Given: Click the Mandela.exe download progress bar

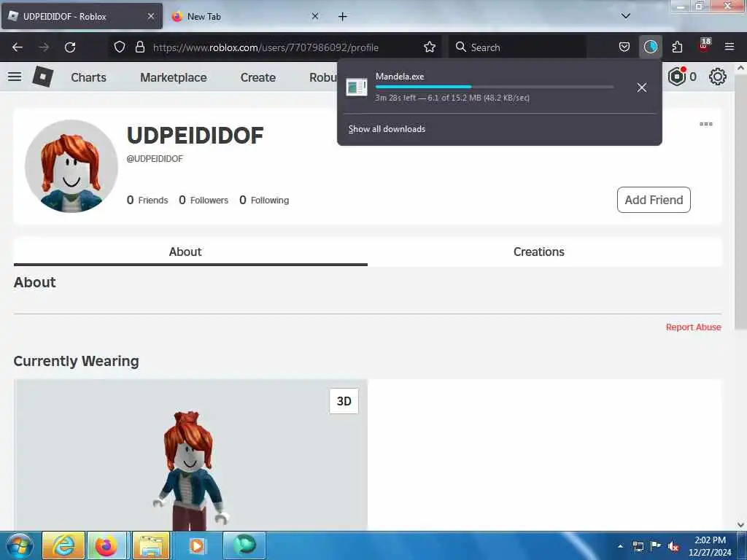Looking at the screenshot, I should (x=494, y=87).
